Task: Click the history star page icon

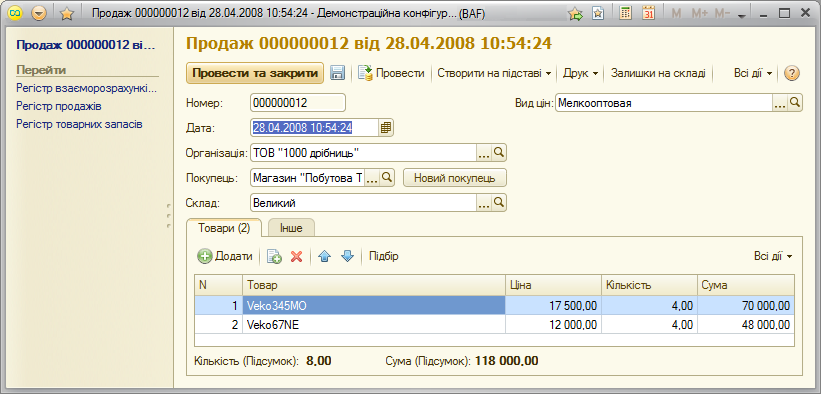Action: tap(597, 14)
